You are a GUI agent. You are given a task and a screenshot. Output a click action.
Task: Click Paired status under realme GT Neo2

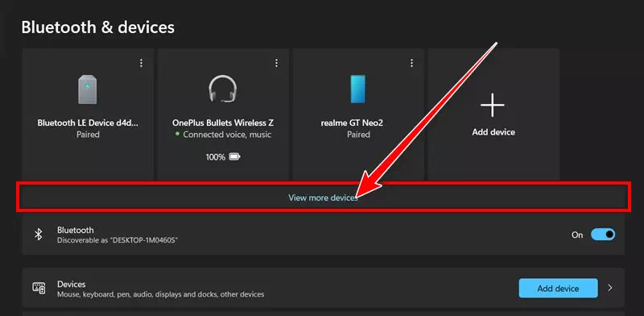tap(358, 135)
